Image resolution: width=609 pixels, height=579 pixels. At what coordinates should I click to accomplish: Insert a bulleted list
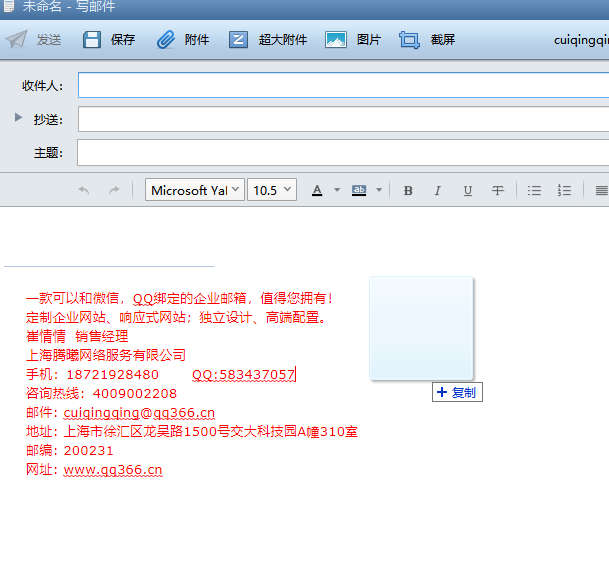point(534,190)
